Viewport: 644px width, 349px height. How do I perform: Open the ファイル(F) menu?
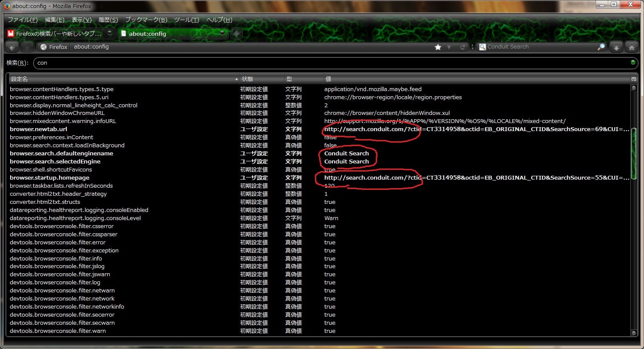(x=23, y=20)
